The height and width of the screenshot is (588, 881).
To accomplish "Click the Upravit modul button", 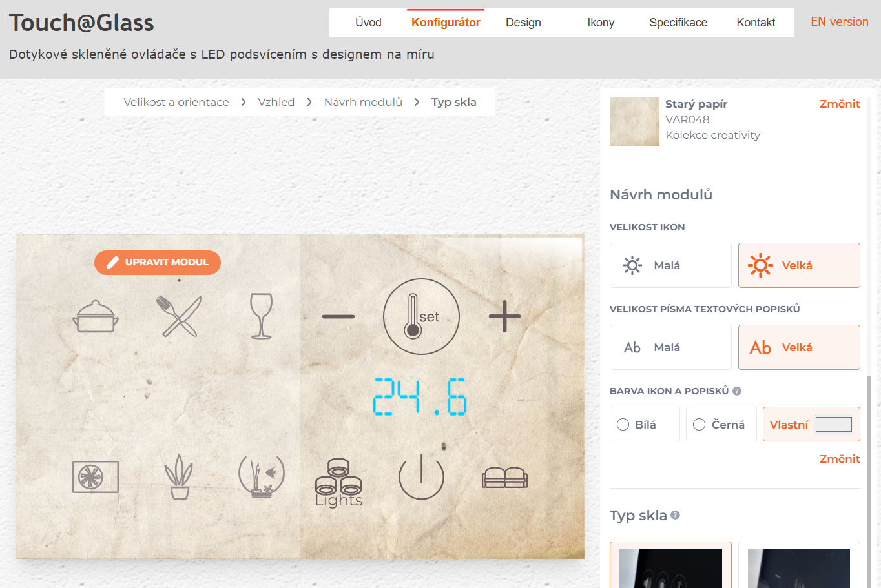I will point(158,262).
